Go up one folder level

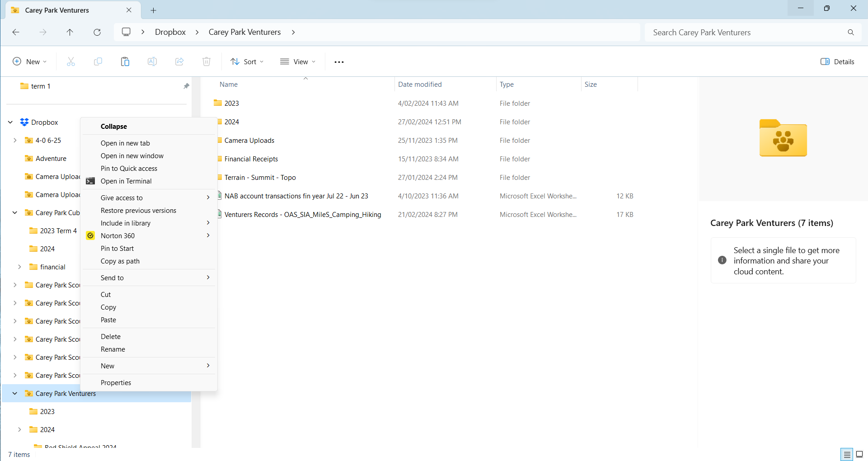click(x=70, y=32)
